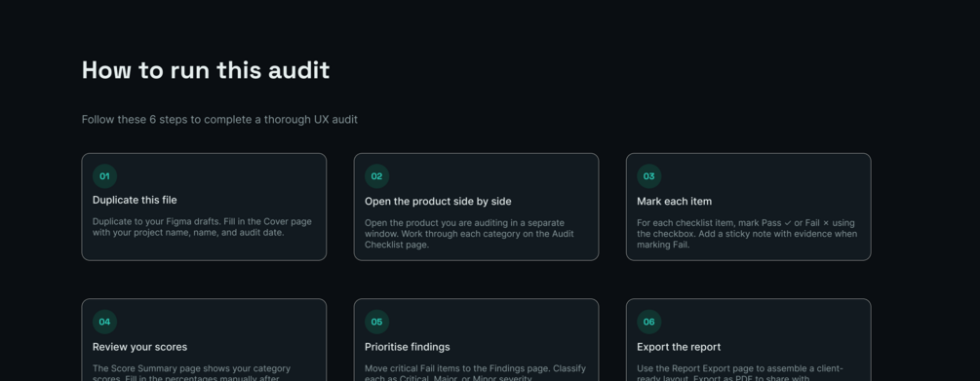
Task: Click the 06 step number badge
Action: pos(649,322)
